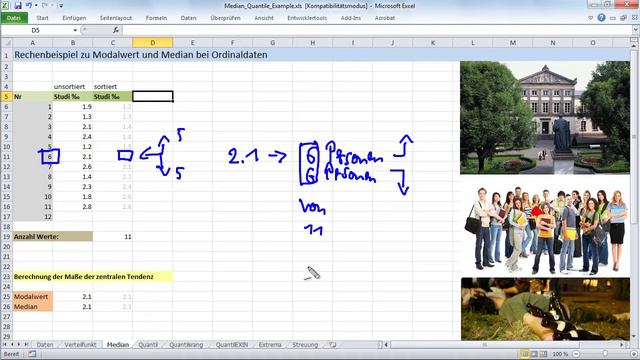This screenshot has width=640, height=360.
Task: Switch to the Formeln ribbon tab
Action: pyautogui.click(x=156, y=18)
